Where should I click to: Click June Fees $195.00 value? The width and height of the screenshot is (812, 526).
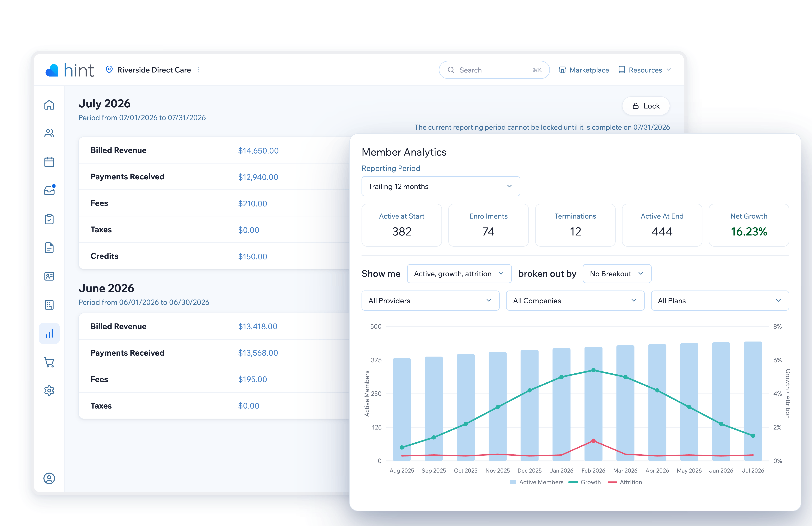pyautogui.click(x=252, y=379)
